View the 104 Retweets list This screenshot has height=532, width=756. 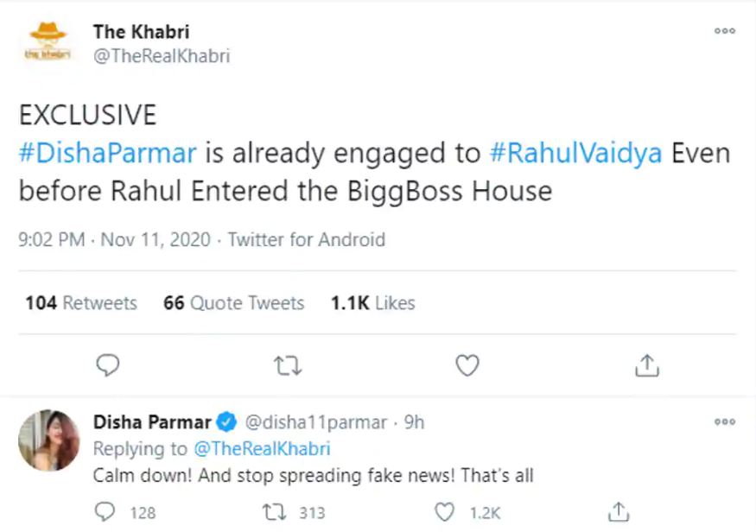(81, 303)
